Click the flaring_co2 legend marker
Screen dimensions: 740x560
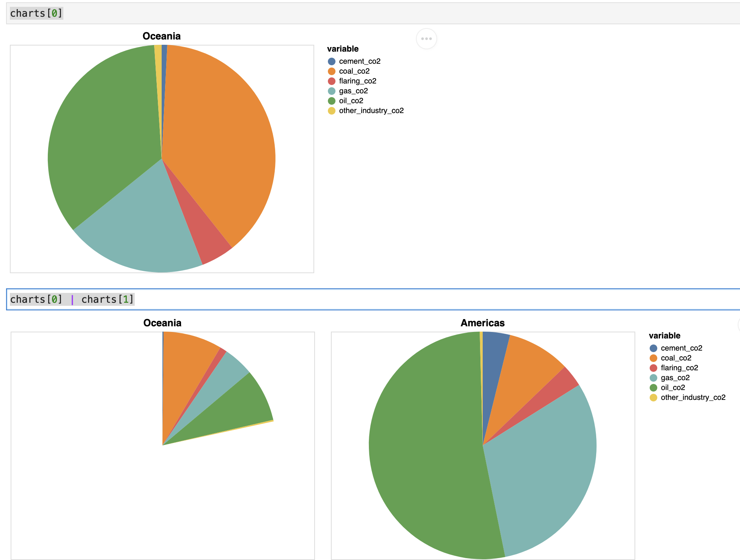point(331,81)
